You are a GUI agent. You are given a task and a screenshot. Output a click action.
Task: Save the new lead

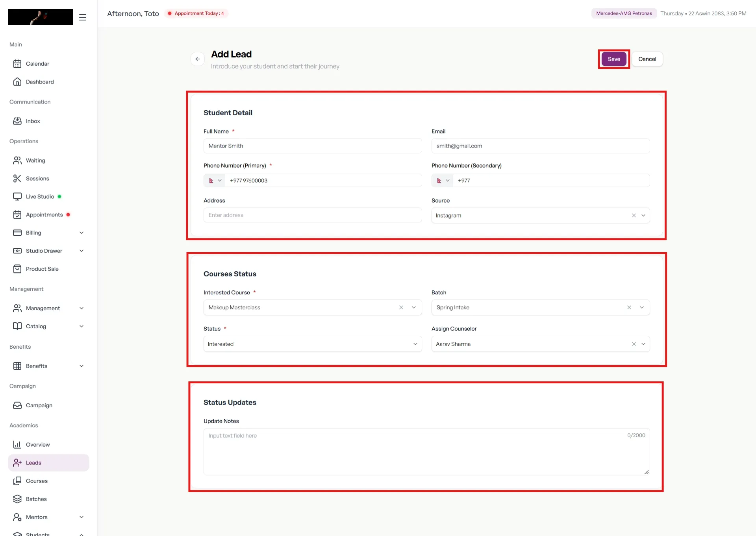[x=614, y=59]
